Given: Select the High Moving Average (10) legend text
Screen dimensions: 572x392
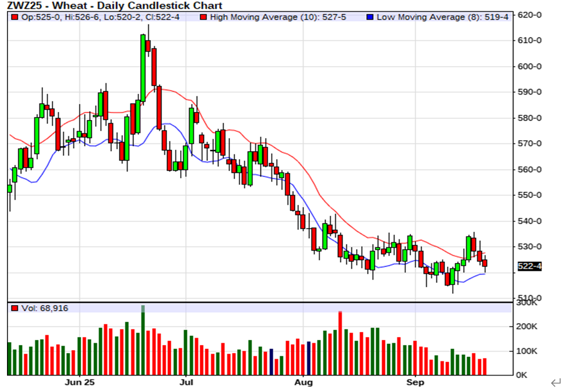Looking at the screenshot, I should point(278,17).
